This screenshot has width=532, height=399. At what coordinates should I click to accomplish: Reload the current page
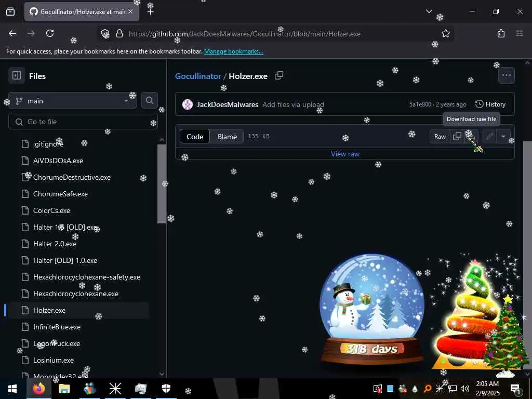[50, 33]
